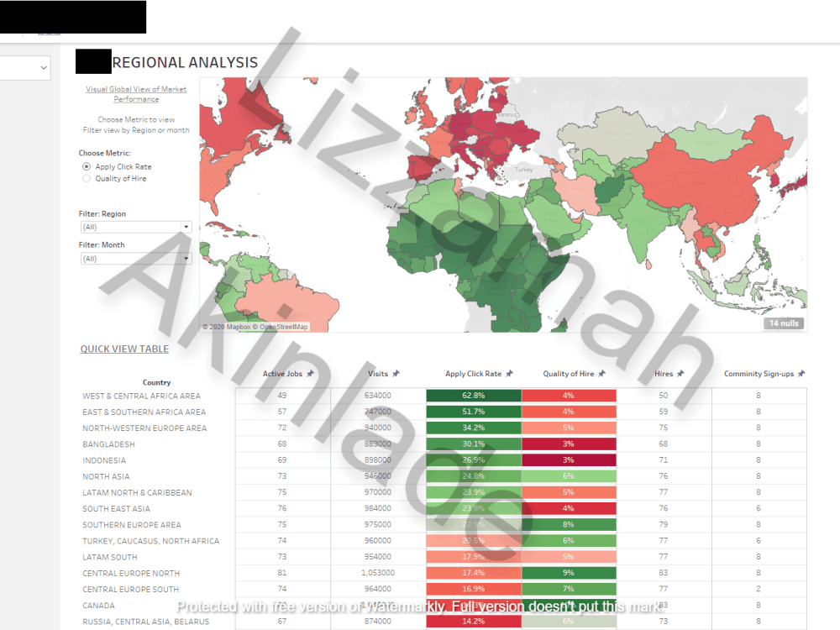Open Visual Global View of Market Performance link

tap(136, 94)
